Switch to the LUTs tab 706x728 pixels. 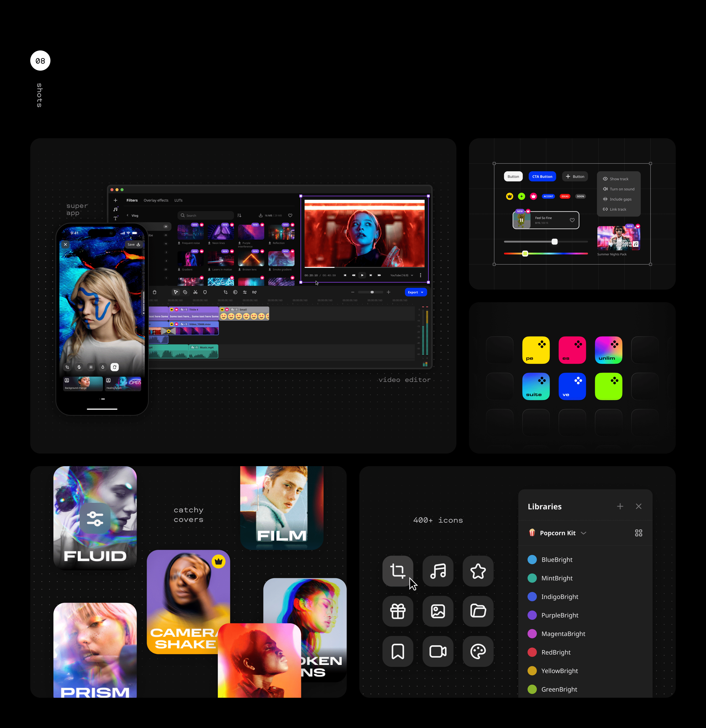178,200
